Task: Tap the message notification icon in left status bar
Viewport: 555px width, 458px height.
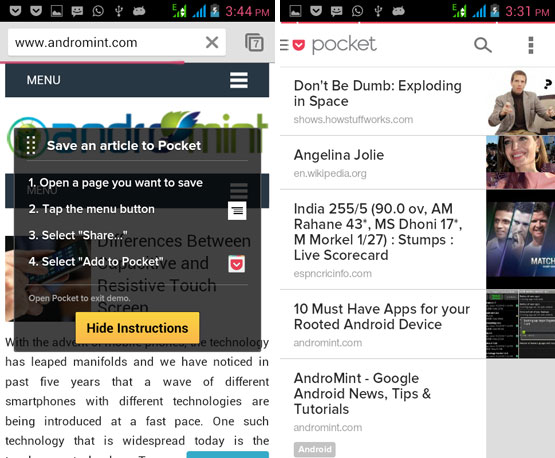Action: 77,11
